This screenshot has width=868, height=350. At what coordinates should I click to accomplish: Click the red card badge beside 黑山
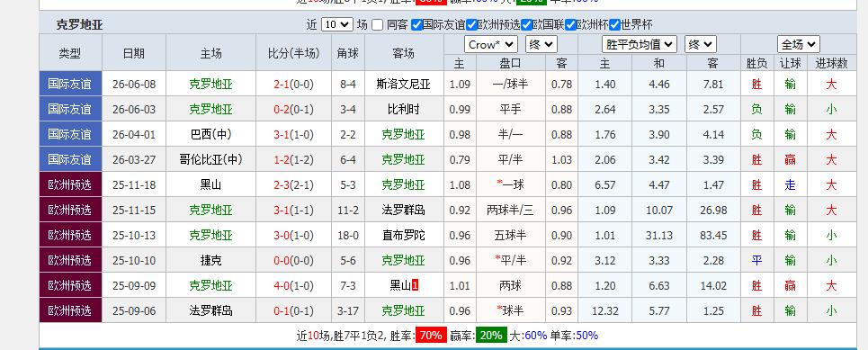(x=416, y=286)
